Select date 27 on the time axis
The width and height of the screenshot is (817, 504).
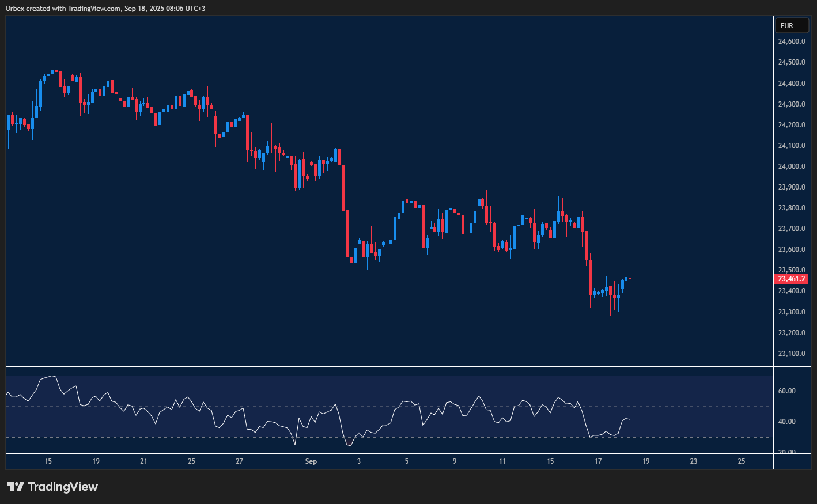tap(239, 461)
